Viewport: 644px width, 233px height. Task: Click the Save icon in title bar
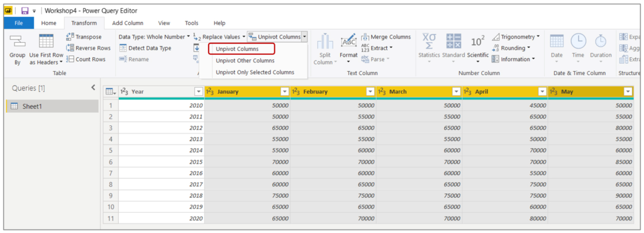pos(25,11)
